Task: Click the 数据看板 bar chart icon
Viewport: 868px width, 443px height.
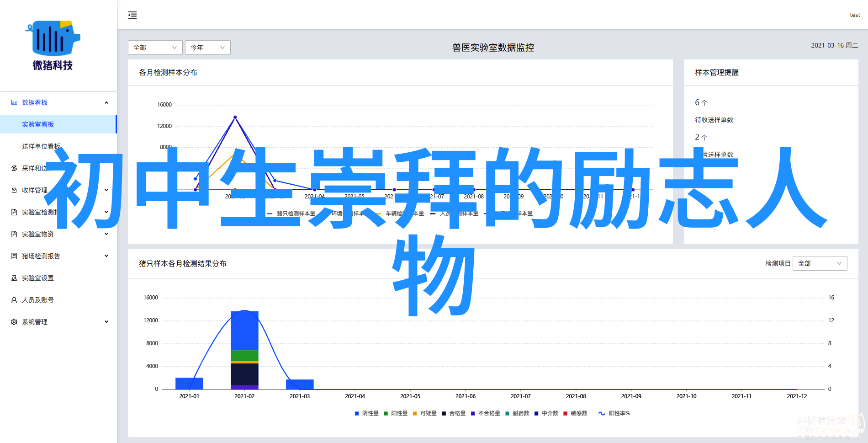Action: pyautogui.click(x=14, y=102)
